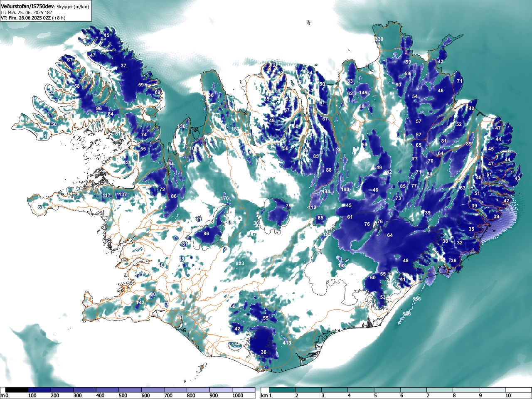The width and height of the screenshot is (532, 399).
Task: Click the visibility value '823' on the map
Action: [240, 264]
